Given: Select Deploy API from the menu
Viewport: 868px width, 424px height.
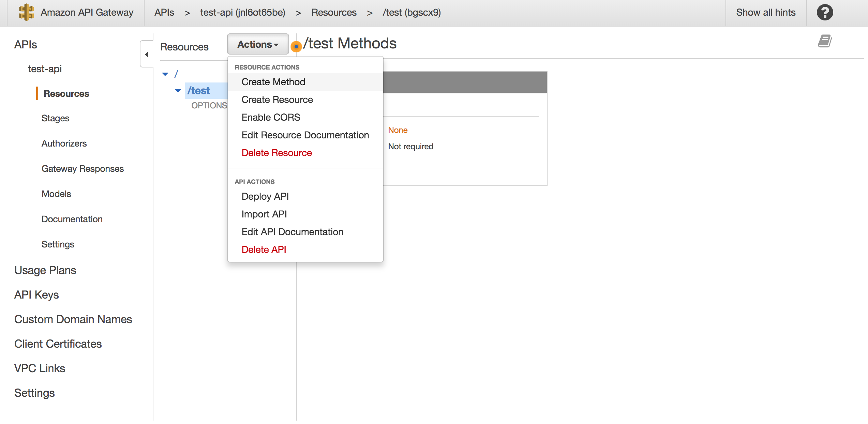Looking at the screenshot, I should click(x=265, y=196).
